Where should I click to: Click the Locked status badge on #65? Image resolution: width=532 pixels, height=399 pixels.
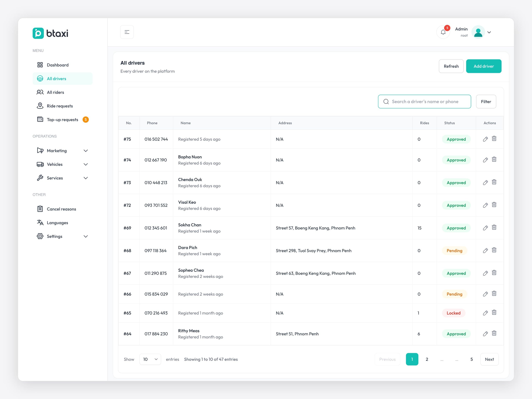[x=453, y=313]
